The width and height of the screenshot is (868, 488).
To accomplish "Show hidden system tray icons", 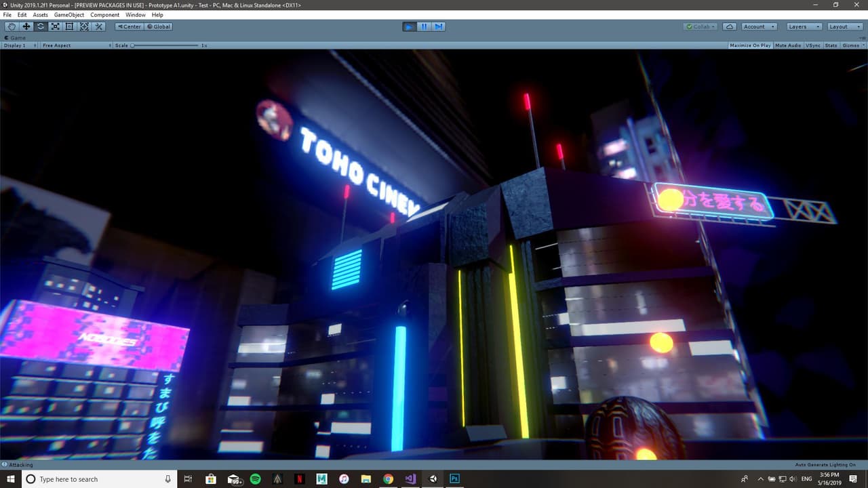I will pos(760,479).
